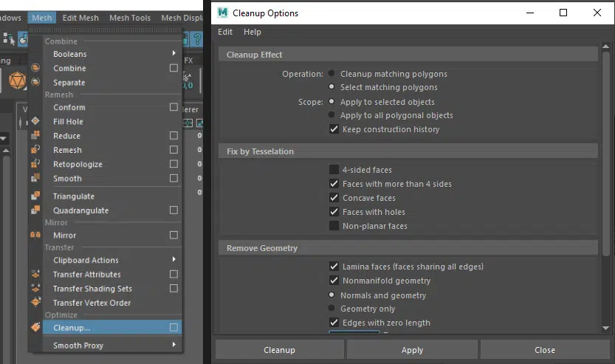Collapse Cleanup Effect section
The width and height of the screenshot is (615, 364).
(408, 55)
